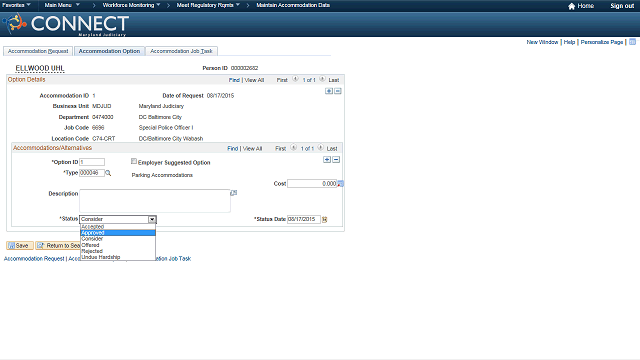Open the Favorites menu
The image size is (640, 360).
pos(16,5)
